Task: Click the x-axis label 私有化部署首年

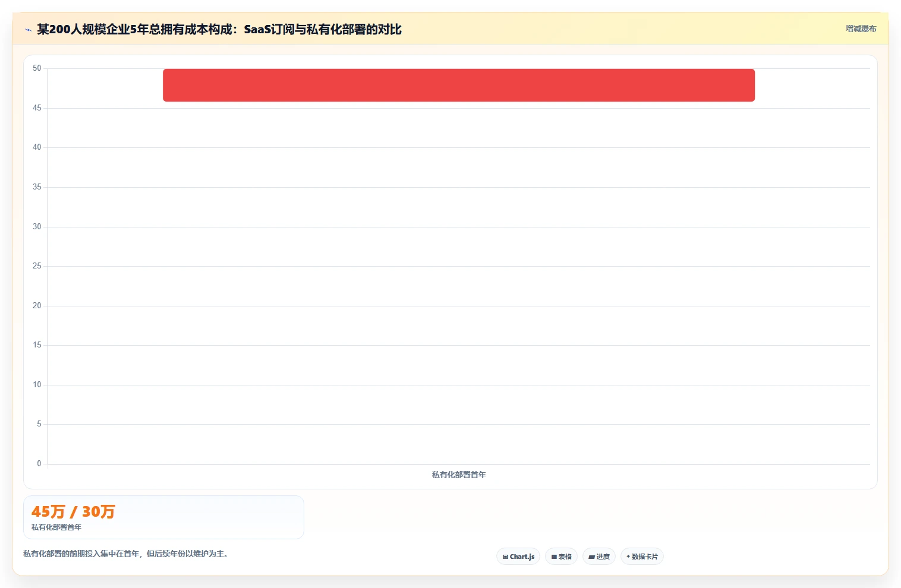Action: pyautogui.click(x=459, y=475)
